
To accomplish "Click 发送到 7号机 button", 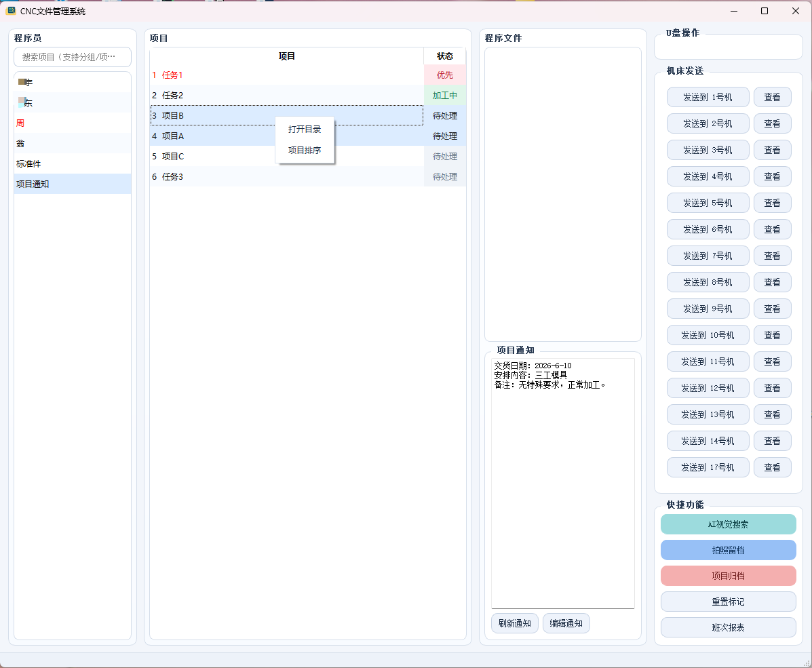I will [x=708, y=256].
